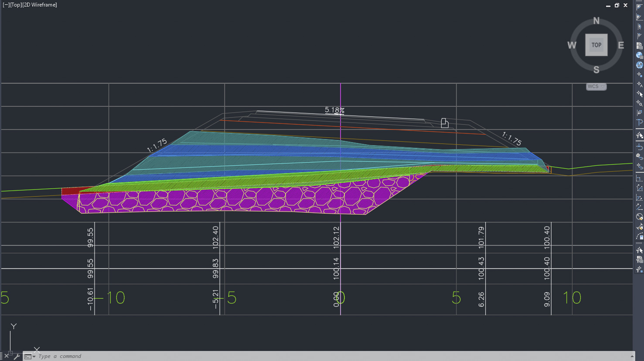Select the Station Offset transparent command
The width and height of the screenshot is (644, 361).
pos(639,123)
